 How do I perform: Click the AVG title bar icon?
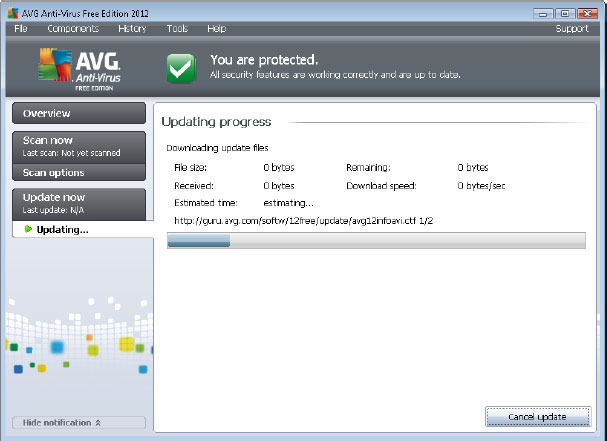(x=13, y=13)
